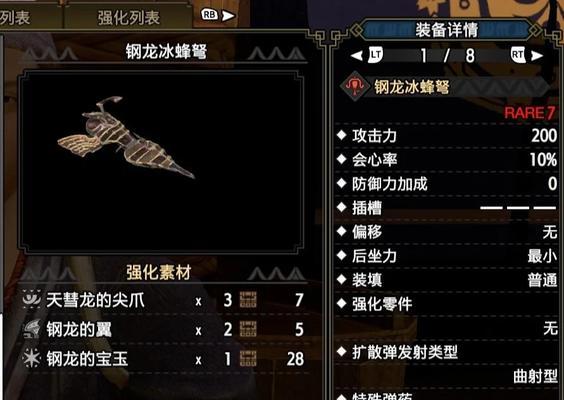Click the 插槽 decoration slots row

(447, 208)
